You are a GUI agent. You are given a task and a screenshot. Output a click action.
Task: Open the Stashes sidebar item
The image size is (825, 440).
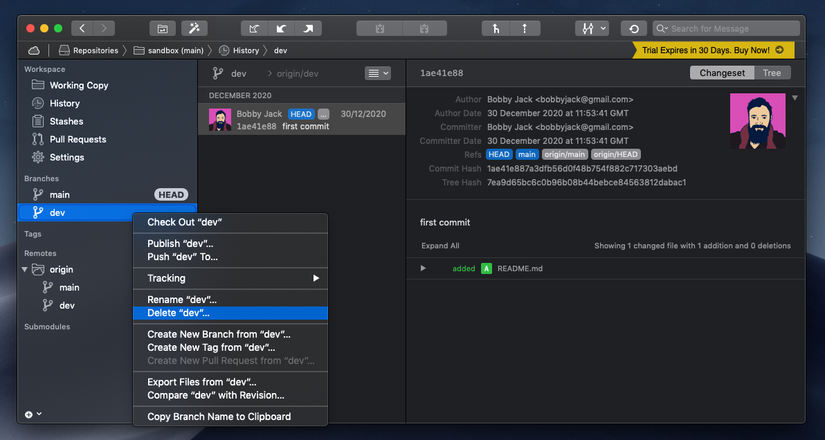(x=66, y=121)
